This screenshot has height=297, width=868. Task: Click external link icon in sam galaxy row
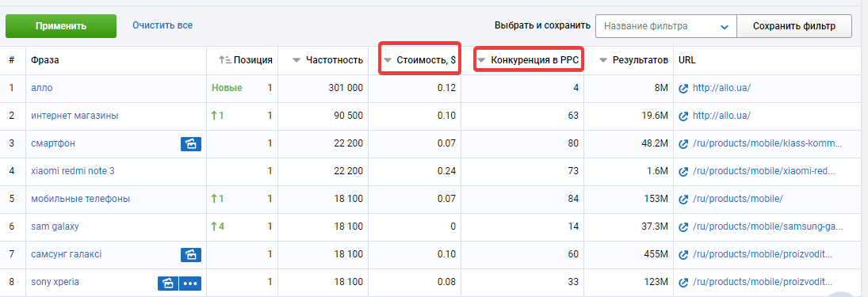coord(683,227)
